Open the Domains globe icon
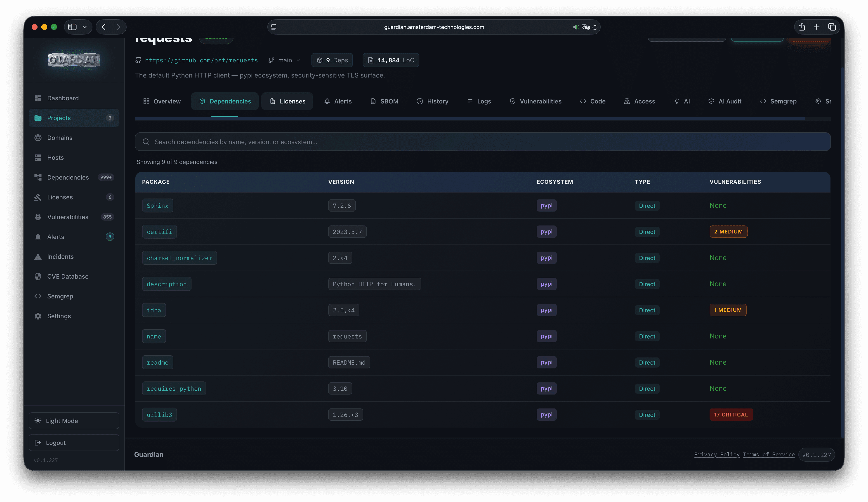 [38, 138]
